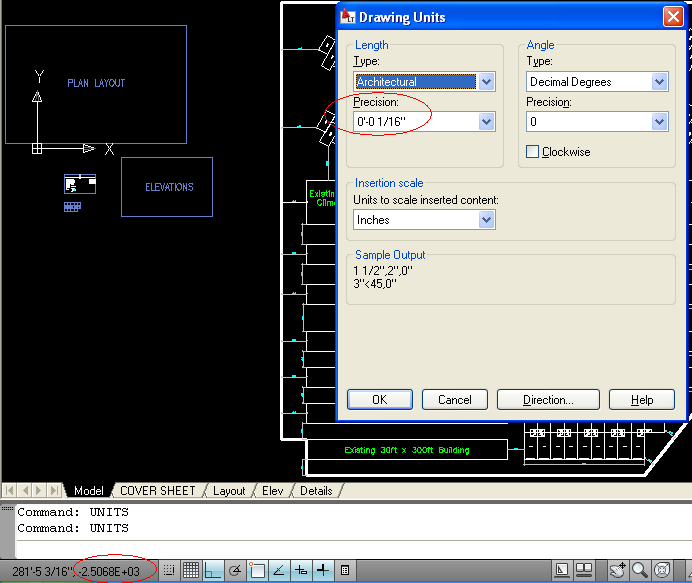
Task: Switch to the COVER SHEET tab
Action: [x=158, y=491]
